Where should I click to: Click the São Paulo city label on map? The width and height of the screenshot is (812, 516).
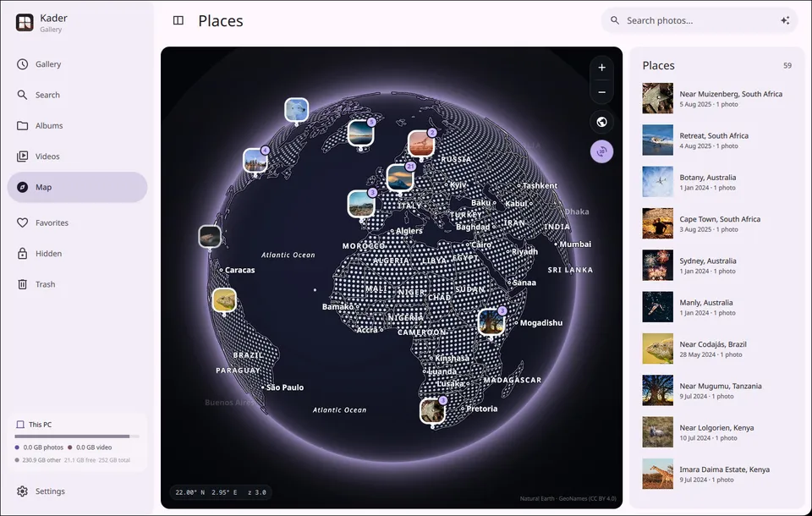point(285,387)
